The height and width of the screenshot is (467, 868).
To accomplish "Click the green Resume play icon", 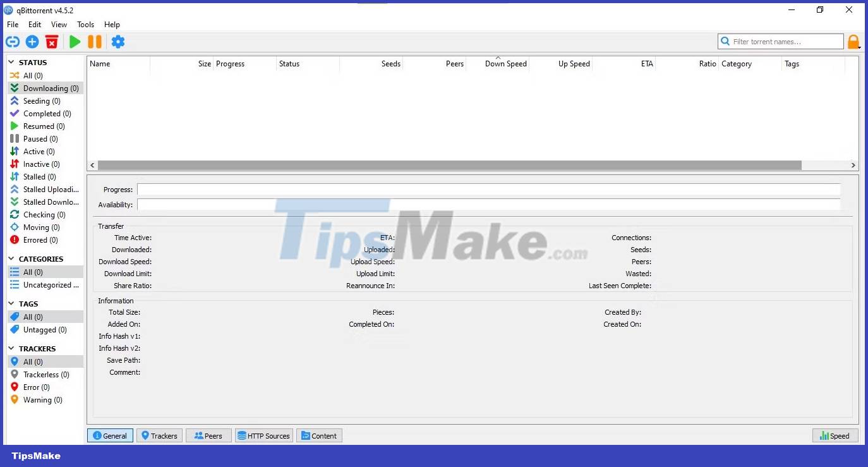I will tap(75, 42).
